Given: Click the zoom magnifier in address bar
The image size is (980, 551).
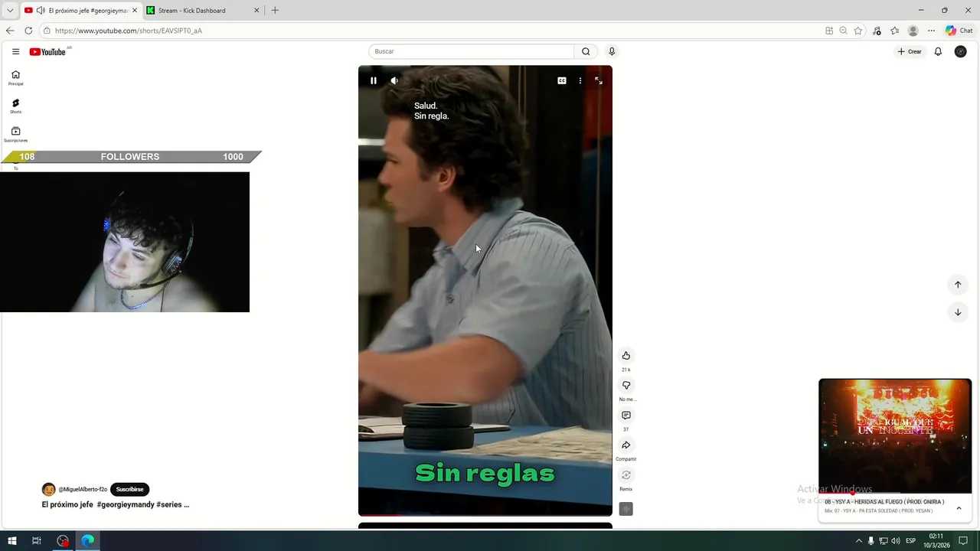Looking at the screenshot, I should [843, 31].
